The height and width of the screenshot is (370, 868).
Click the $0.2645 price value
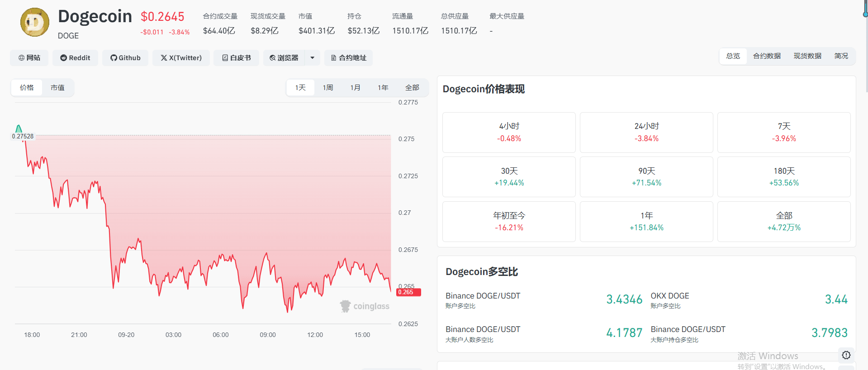tap(162, 17)
